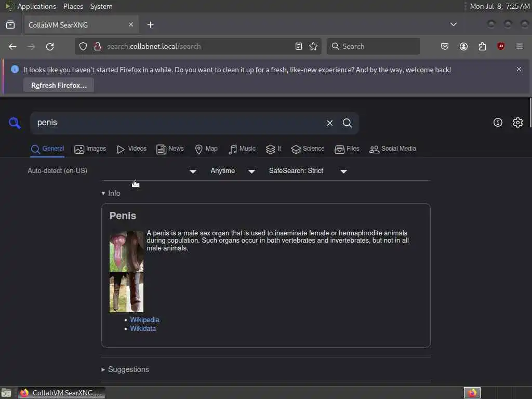Click the clock showing Mon Jul 8
The image size is (532, 399).
[x=499, y=6]
